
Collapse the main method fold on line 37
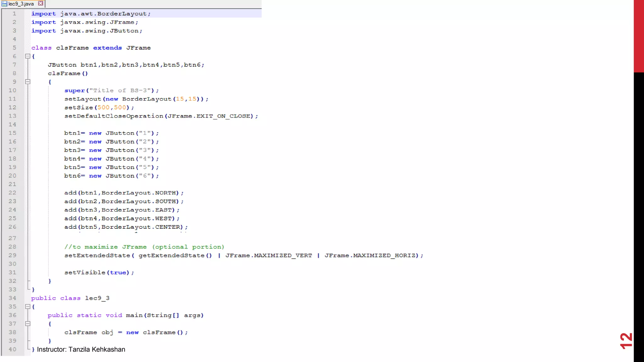[28, 323]
